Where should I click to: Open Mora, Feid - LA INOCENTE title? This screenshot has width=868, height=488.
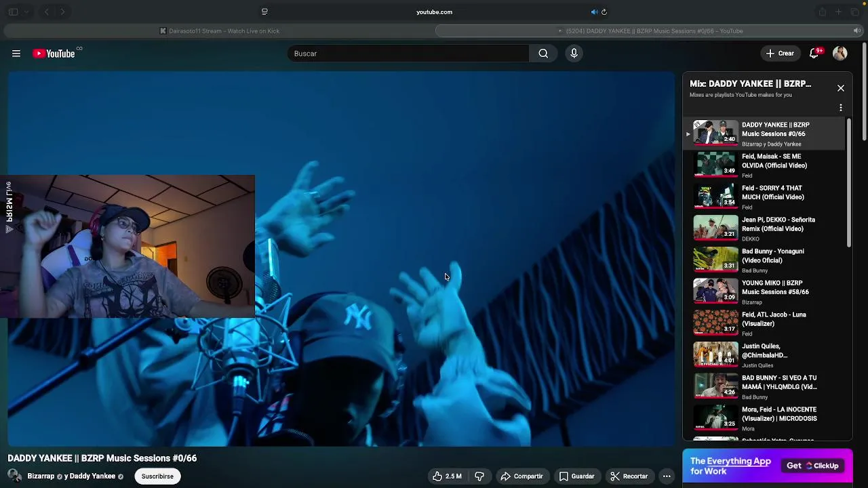point(779,414)
